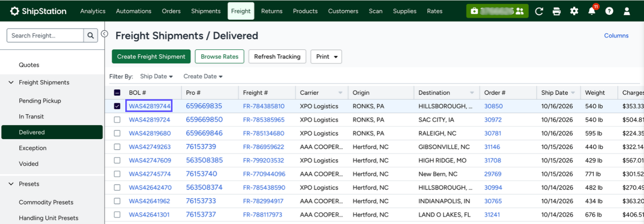
Task: Check the row WAS42745774 checkbox
Action: [117, 174]
